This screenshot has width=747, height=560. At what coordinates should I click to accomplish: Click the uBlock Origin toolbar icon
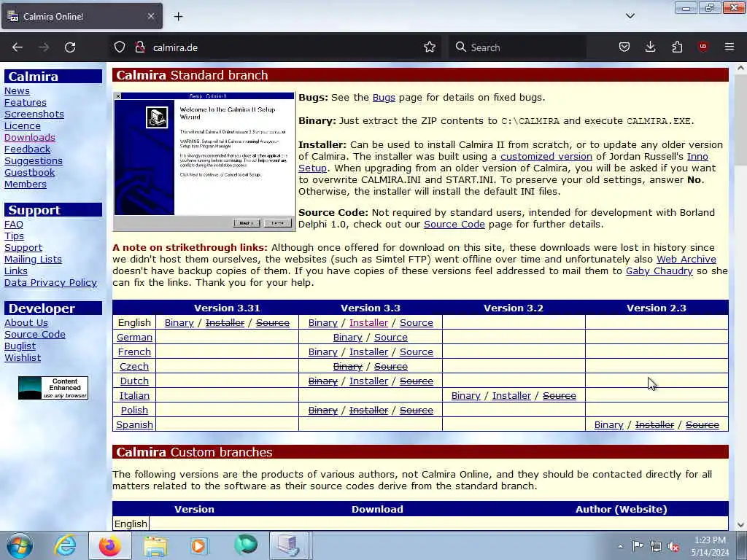[703, 47]
